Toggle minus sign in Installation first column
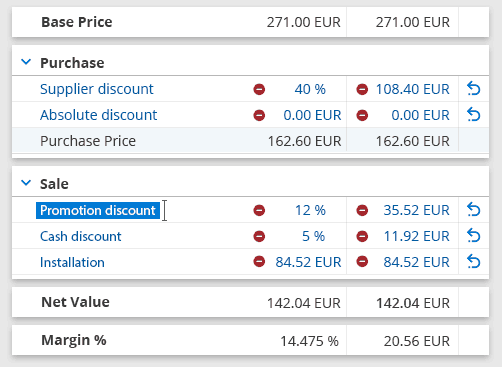This screenshot has width=502, height=367. pyautogui.click(x=259, y=262)
